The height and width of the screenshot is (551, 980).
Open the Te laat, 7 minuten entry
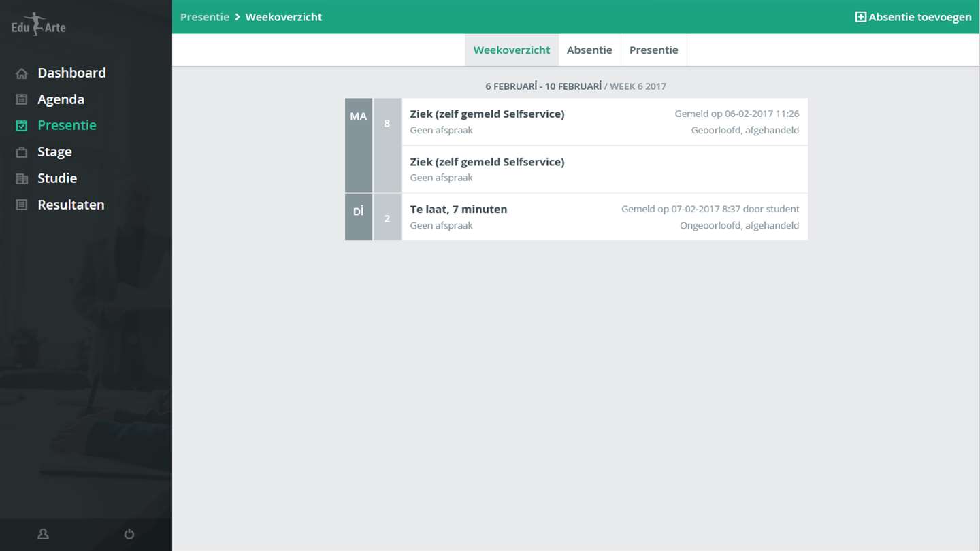604,217
